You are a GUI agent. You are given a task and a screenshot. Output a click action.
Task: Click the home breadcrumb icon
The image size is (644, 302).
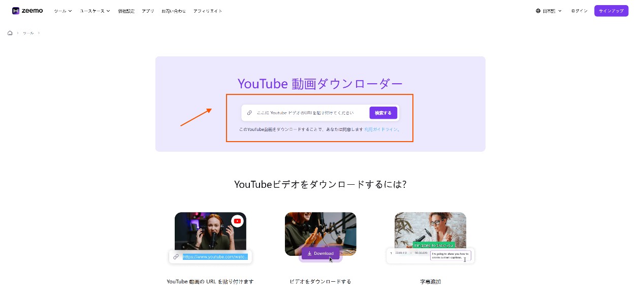(x=10, y=33)
